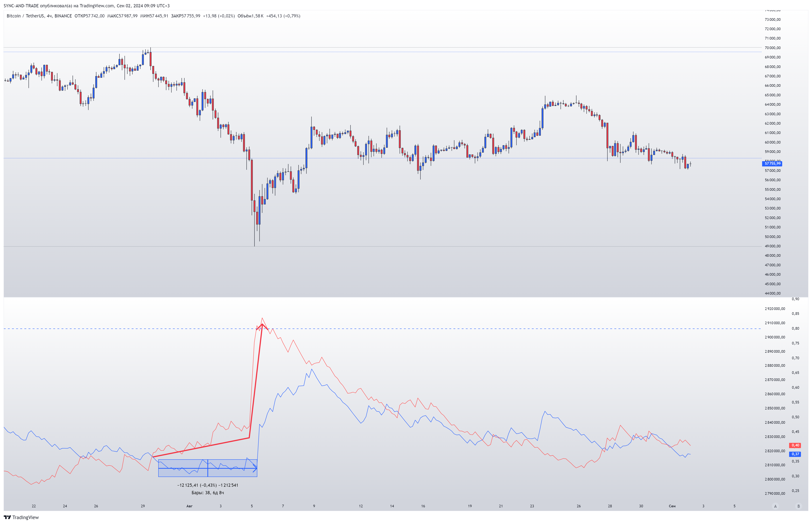Click the 49 000,00 price axis label
Screen dimensions: 812x524
pos(772,246)
